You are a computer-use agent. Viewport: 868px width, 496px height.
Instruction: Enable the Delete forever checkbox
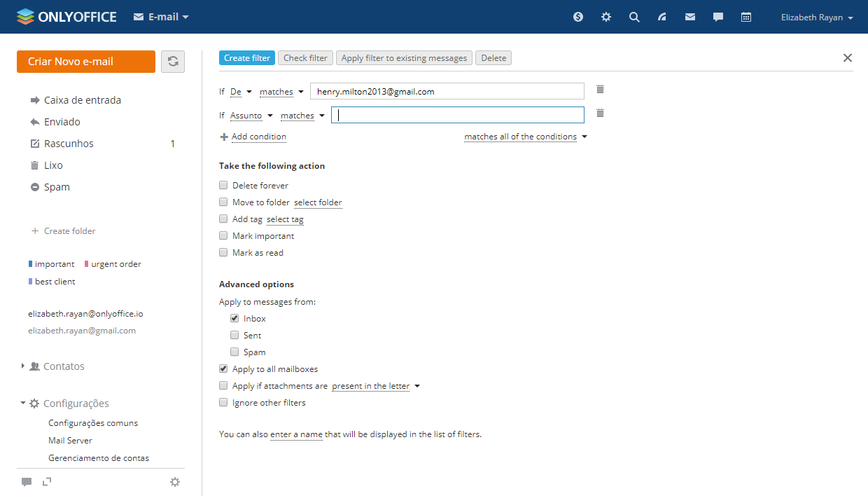click(223, 186)
